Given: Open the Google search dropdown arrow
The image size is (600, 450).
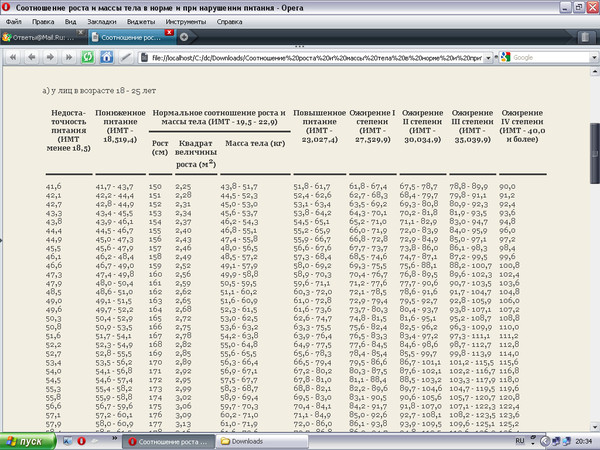Looking at the screenshot, I should pos(594,58).
